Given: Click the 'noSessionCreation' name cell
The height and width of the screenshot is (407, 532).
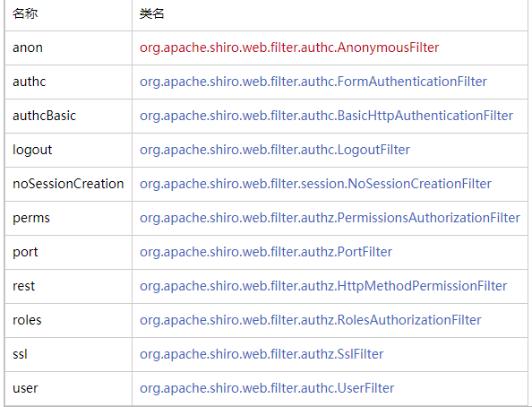Looking at the screenshot, I should (69, 184).
